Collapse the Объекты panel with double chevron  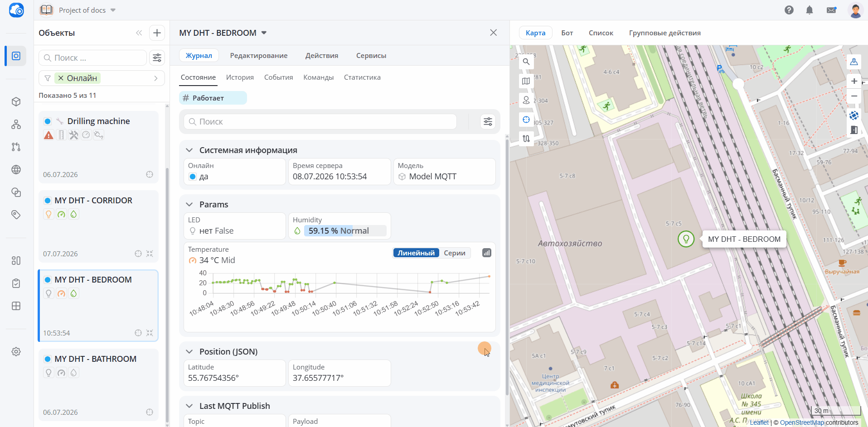click(x=139, y=33)
